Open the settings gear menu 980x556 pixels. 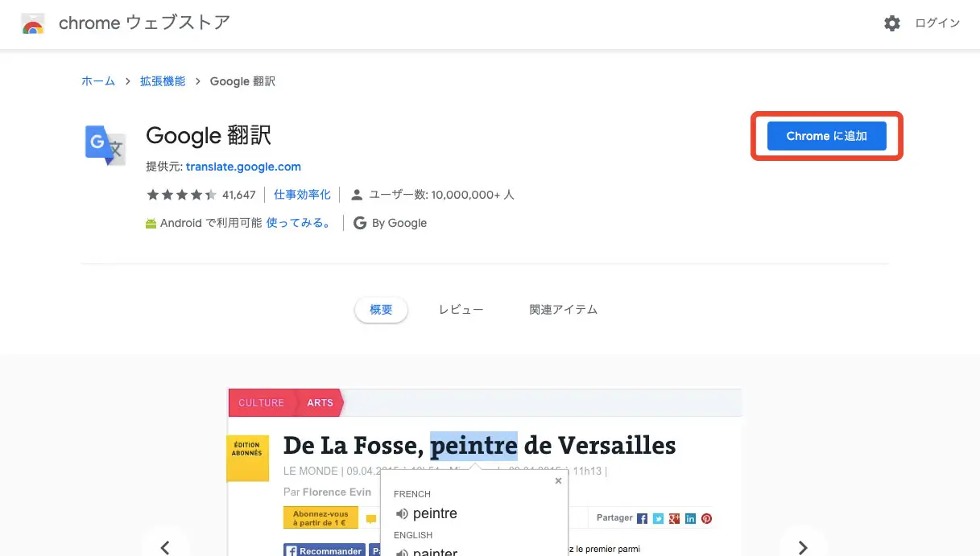coord(892,23)
